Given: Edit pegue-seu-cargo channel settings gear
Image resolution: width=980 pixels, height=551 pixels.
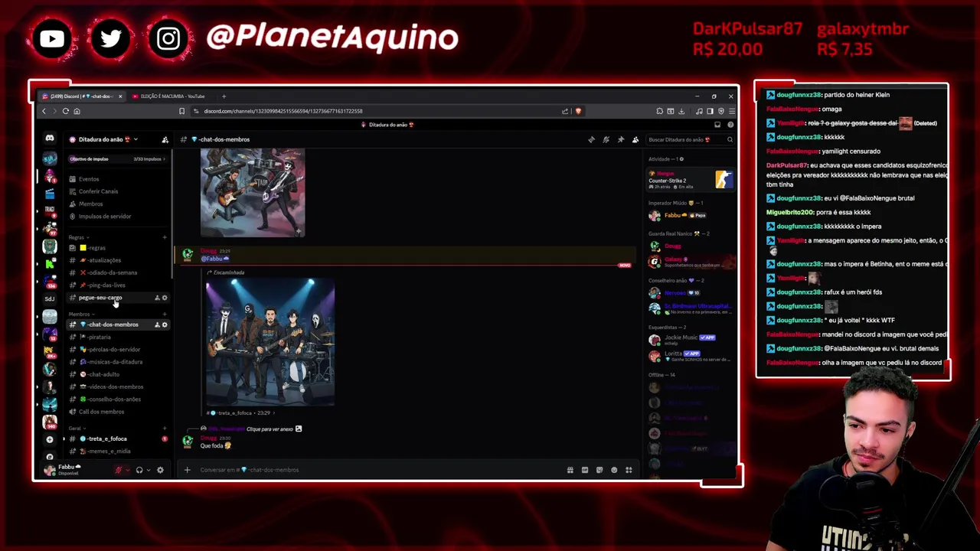Looking at the screenshot, I should (165, 298).
